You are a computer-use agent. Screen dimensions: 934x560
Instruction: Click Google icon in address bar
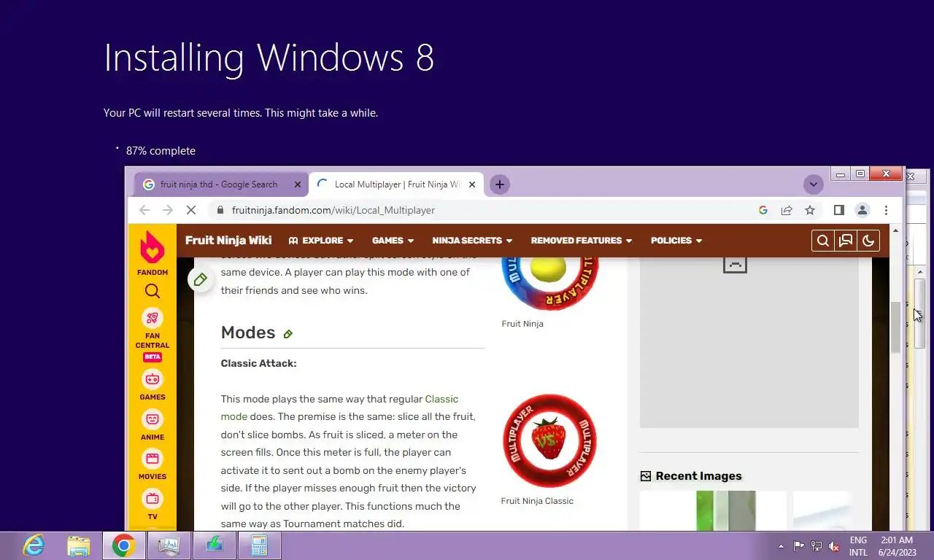(x=763, y=210)
